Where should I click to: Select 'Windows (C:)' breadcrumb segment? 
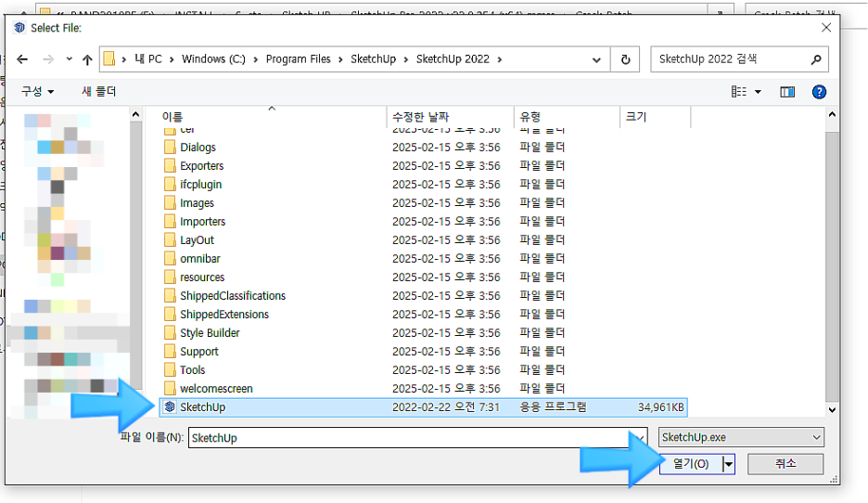point(213,58)
